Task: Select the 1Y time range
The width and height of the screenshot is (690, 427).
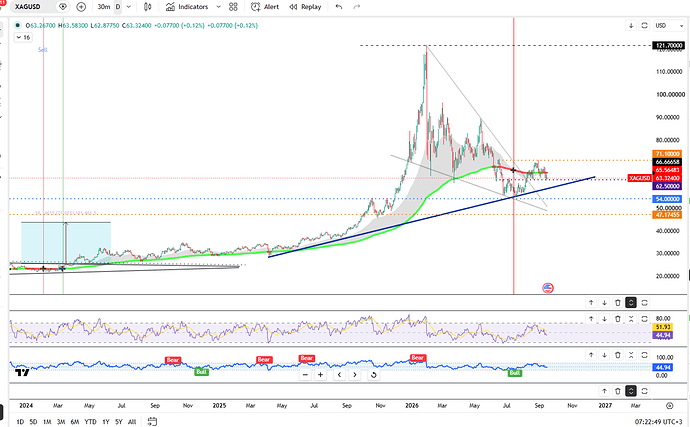Action: pos(106,422)
